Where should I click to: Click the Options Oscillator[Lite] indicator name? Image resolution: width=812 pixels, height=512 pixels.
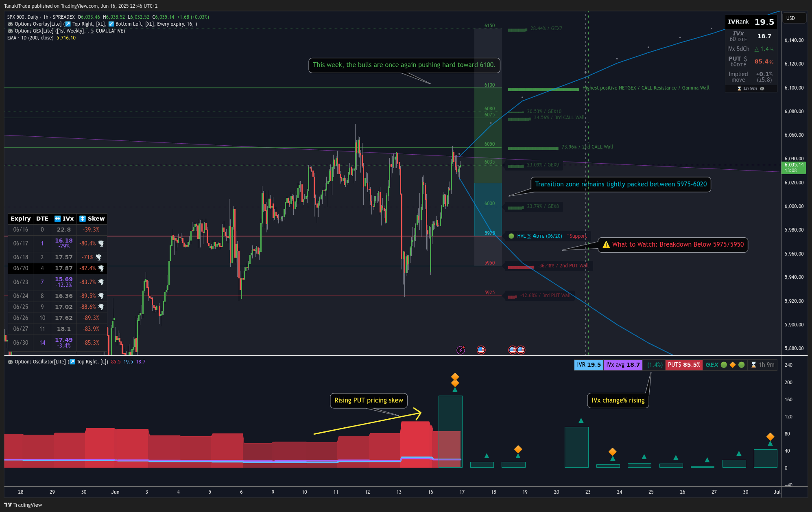[x=40, y=362]
